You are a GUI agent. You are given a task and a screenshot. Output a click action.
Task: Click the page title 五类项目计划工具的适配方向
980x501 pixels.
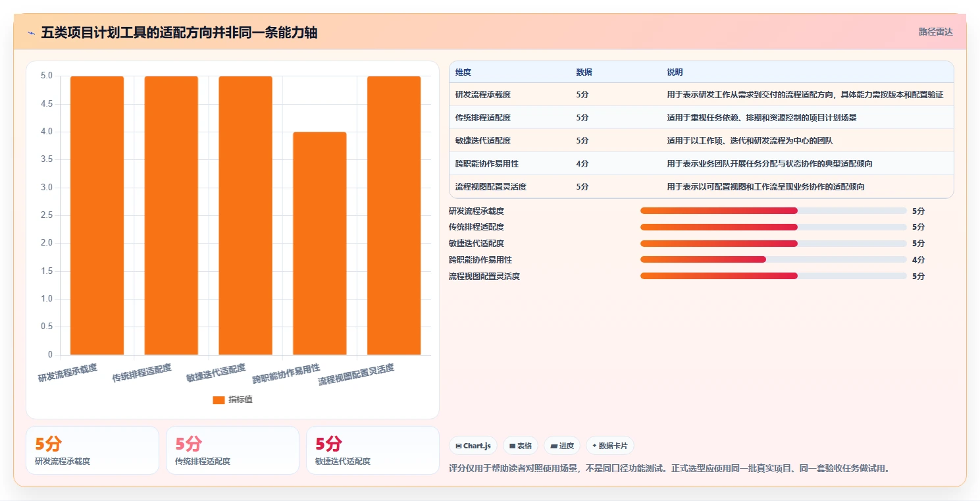tap(179, 33)
